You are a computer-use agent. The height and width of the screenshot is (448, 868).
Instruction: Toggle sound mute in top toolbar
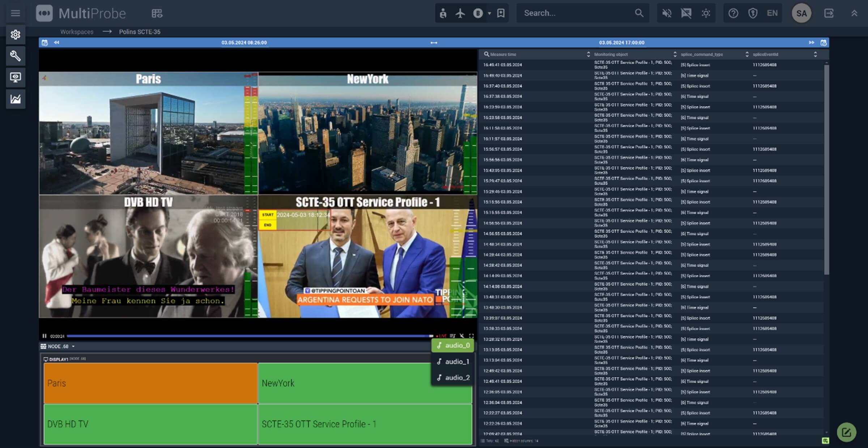667,13
